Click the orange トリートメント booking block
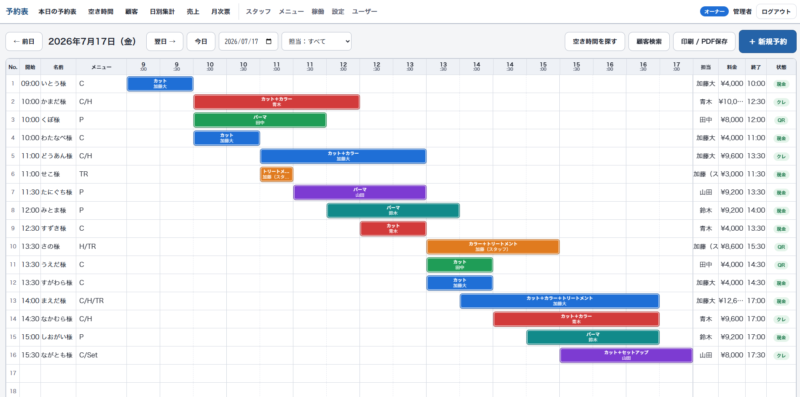Viewport: 800px width, 397px height. [277, 174]
